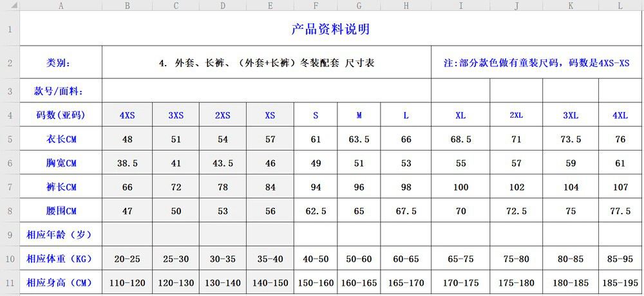The image size is (644, 296).
Task: Select the 腰围 value 77.5
Action: [x=621, y=210]
